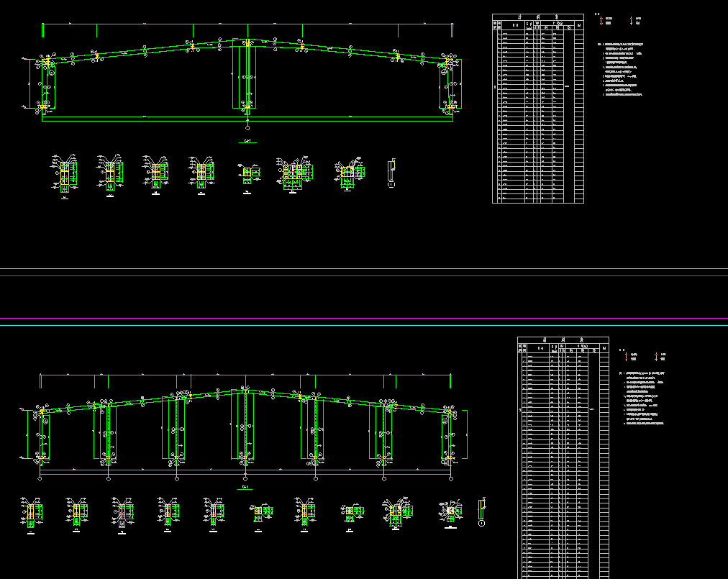Click the first detail in lower row

click(x=31, y=513)
